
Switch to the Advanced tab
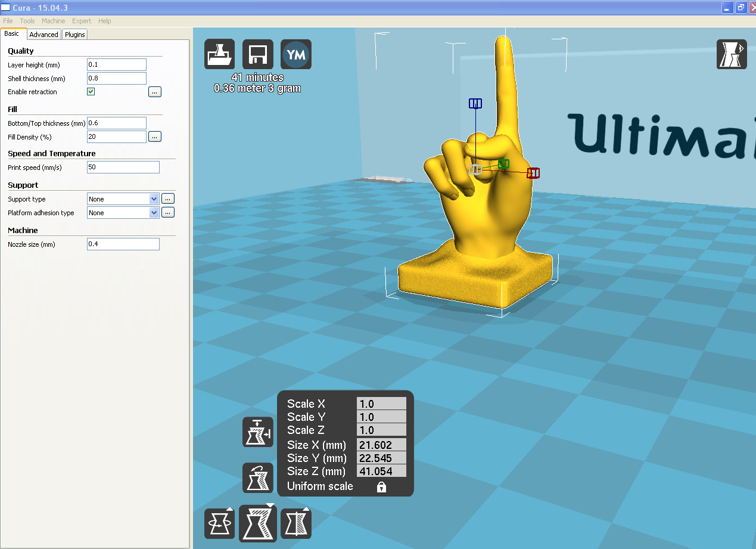coord(43,34)
